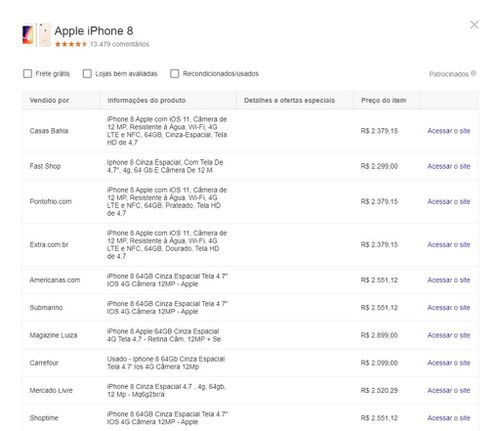Open Acessar o site for Fast Shop
This screenshot has width=500, height=431.
pos(449,166)
